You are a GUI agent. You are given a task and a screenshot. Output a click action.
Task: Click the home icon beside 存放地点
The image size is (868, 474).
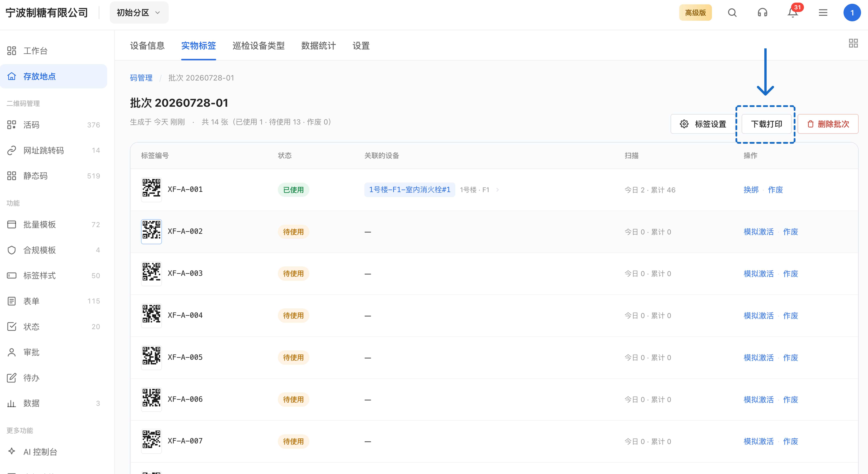click(12, 76)
